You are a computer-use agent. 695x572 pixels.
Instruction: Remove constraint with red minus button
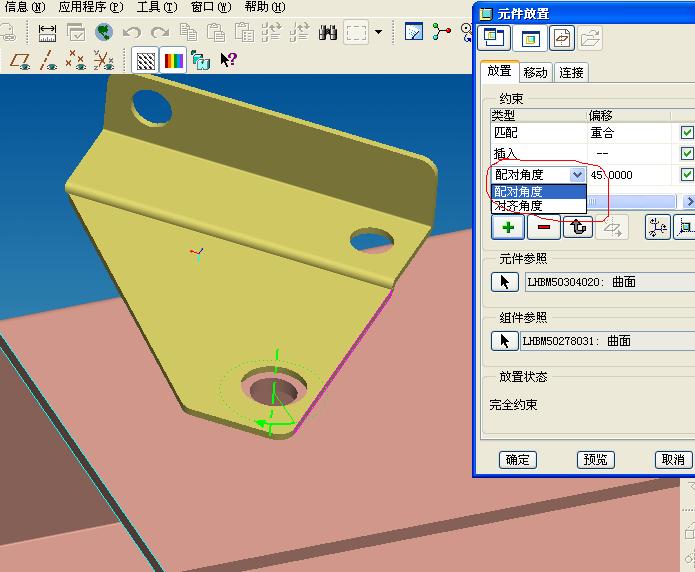tap(544, 227)
